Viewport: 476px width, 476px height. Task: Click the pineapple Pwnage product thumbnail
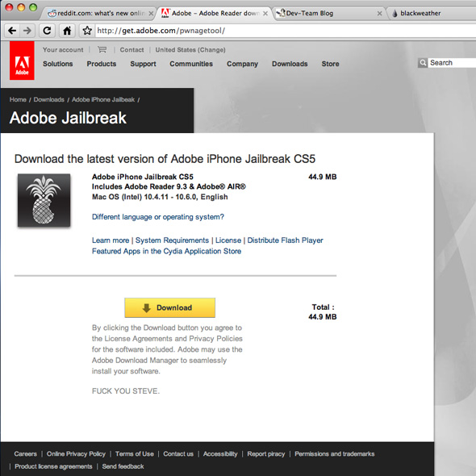point(44,200)
